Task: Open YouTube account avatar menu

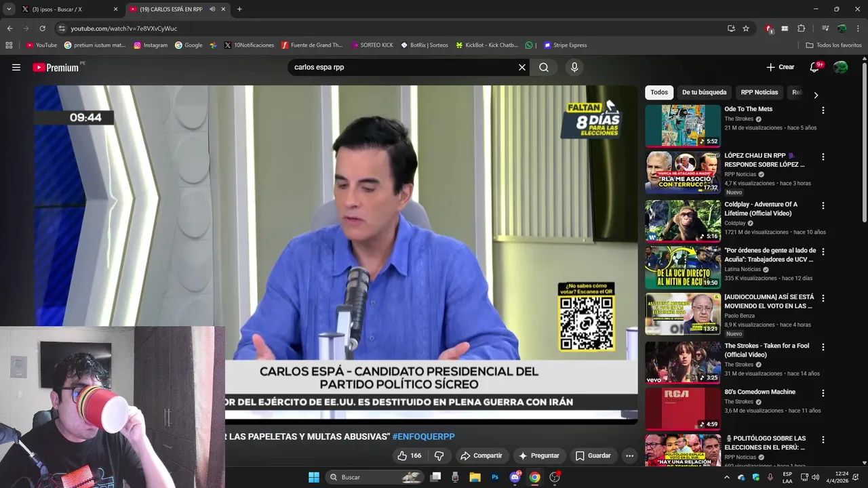Action: tap(840, 67)
